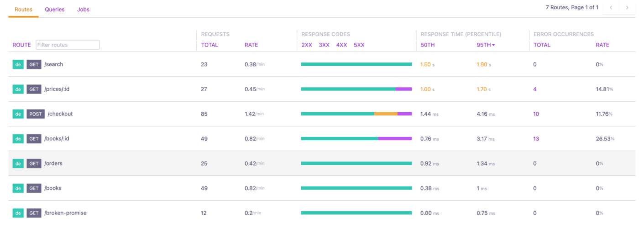Click the 'de' badge on /broken-promise row
The width and height of the screenshot is (644, 225).
[18, 213]
